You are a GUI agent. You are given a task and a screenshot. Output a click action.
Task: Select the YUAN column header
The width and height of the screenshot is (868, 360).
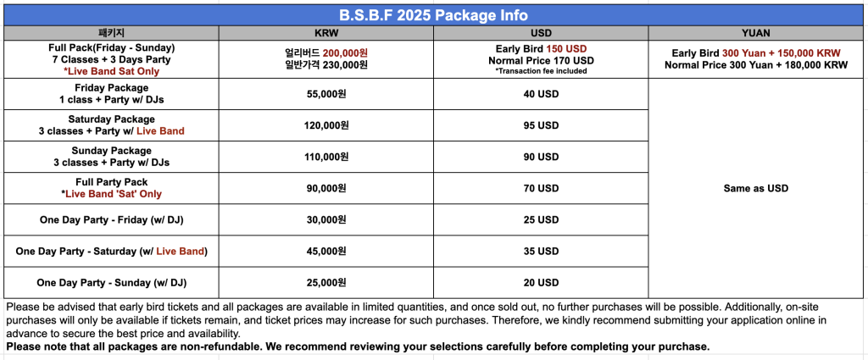tap(757, 32)
